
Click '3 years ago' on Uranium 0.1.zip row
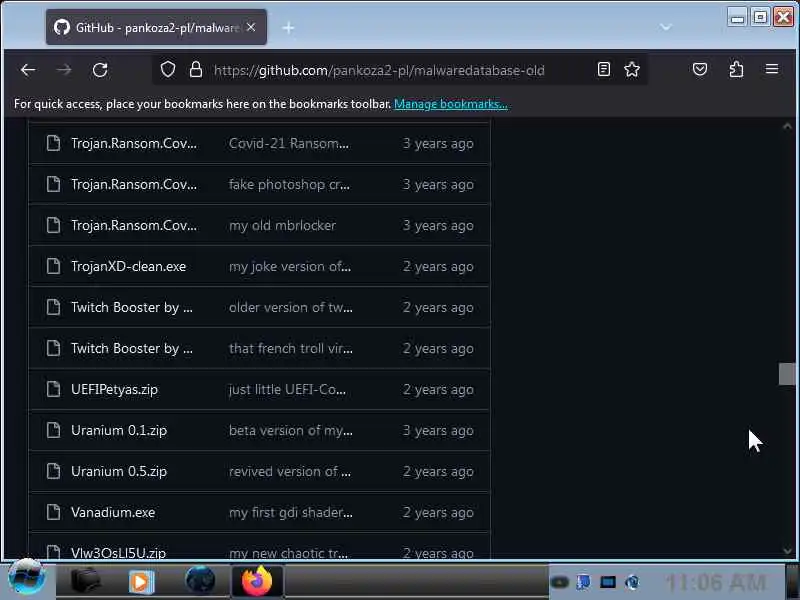(438, 430)
